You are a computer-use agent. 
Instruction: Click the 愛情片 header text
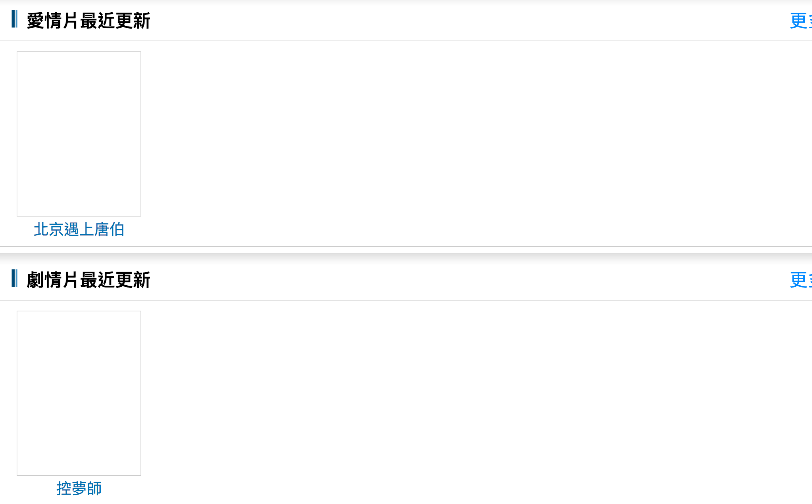pos(53,21)
